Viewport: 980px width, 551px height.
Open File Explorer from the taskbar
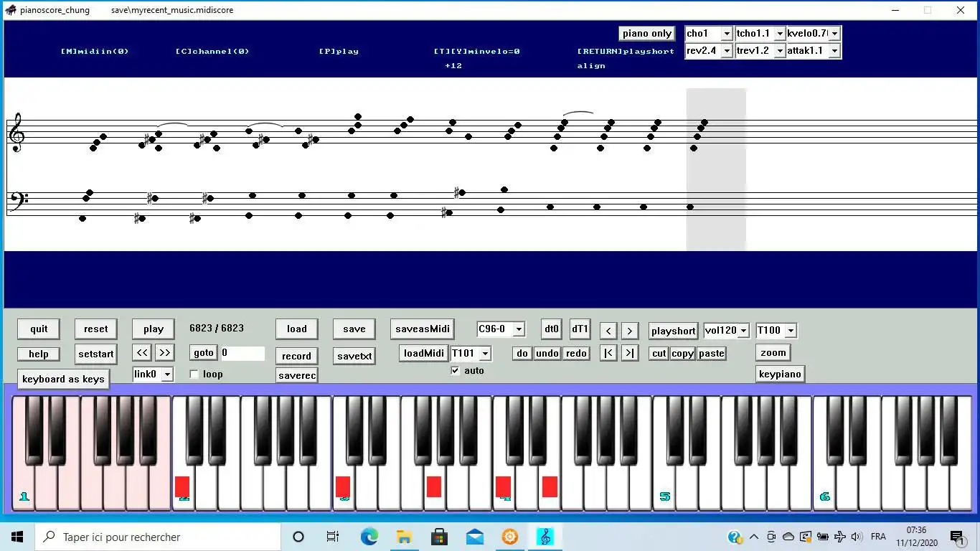[x=404, y=537]
